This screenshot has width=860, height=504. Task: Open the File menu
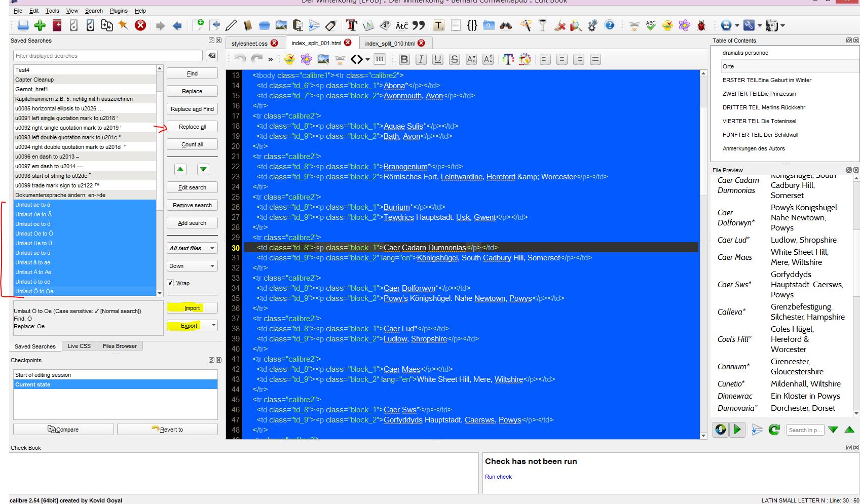pos(18,11)
